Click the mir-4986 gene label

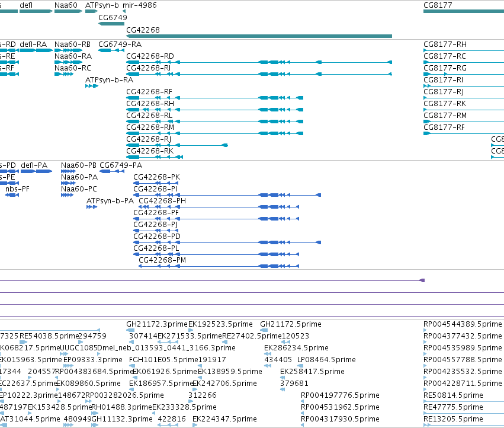tap(140, 5)
